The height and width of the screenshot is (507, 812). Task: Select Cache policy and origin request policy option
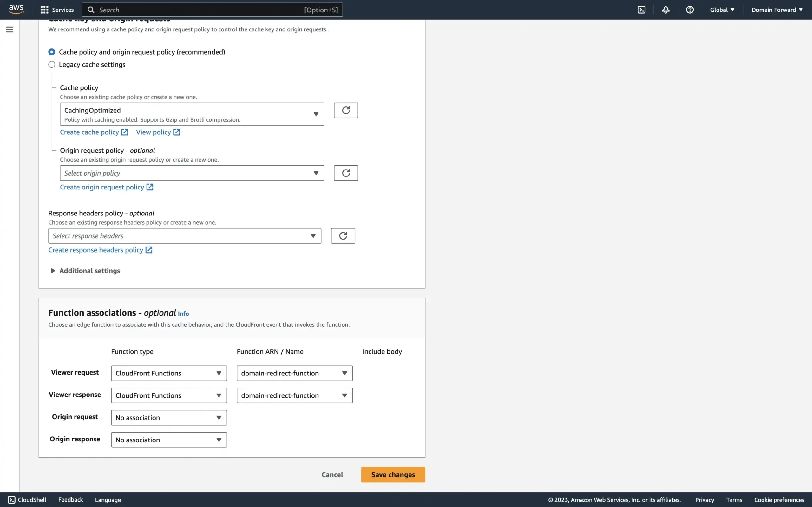52,52
